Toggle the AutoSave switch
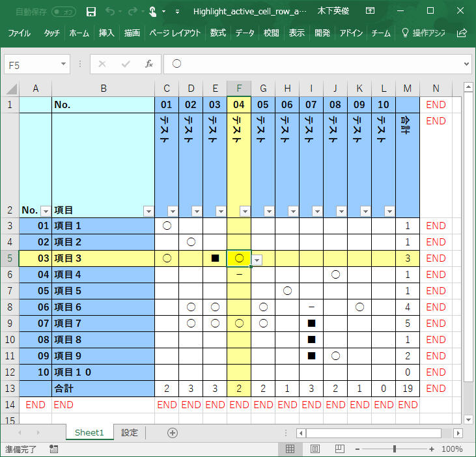The image size is (476, 457). click(63, 11)
